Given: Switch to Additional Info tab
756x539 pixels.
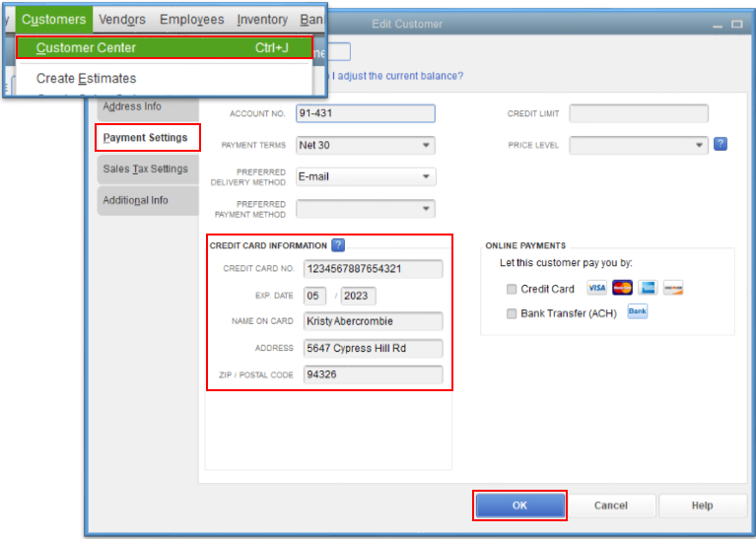Looking at the screenshot, I should (x=148, y=201).
